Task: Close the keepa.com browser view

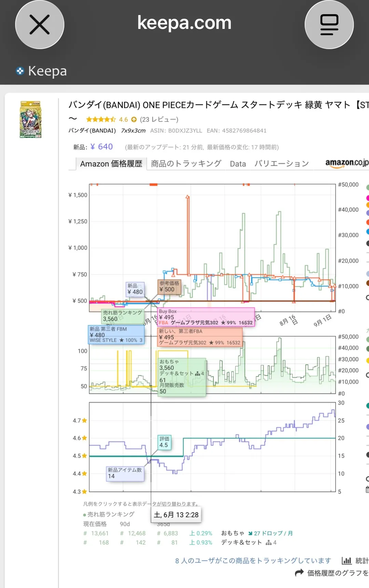Action: click(40, 25)
